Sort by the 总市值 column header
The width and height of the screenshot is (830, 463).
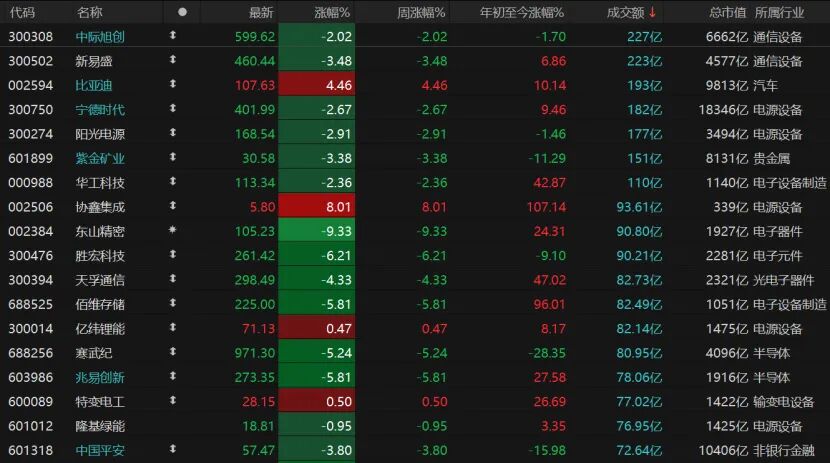tap(727, 12)
